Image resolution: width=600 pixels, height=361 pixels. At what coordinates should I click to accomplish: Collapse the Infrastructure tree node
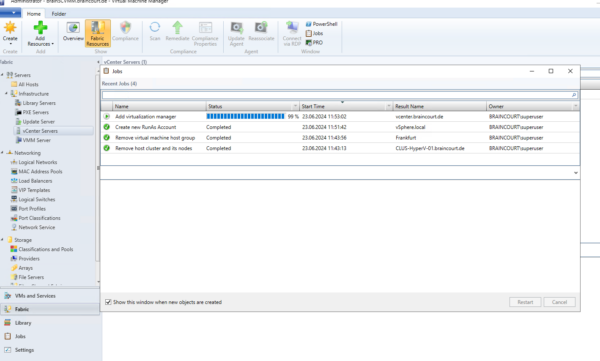coord(7,94)
